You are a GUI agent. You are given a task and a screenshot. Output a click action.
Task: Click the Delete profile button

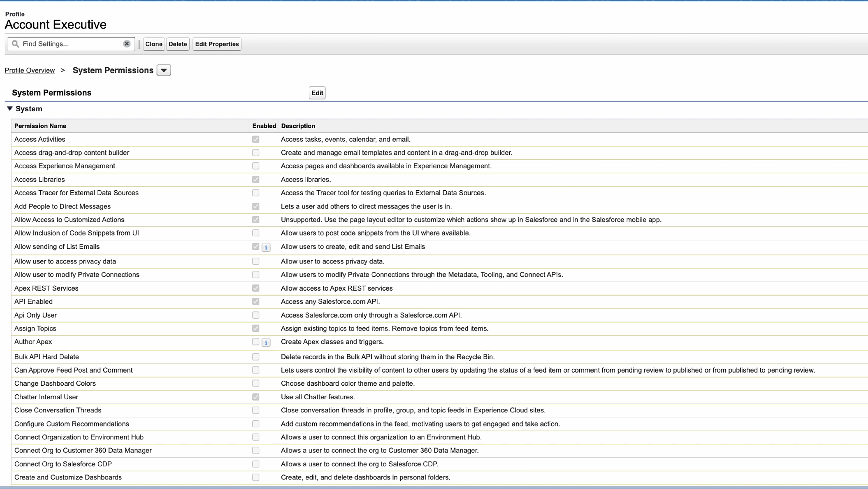[x=178, y=43]
